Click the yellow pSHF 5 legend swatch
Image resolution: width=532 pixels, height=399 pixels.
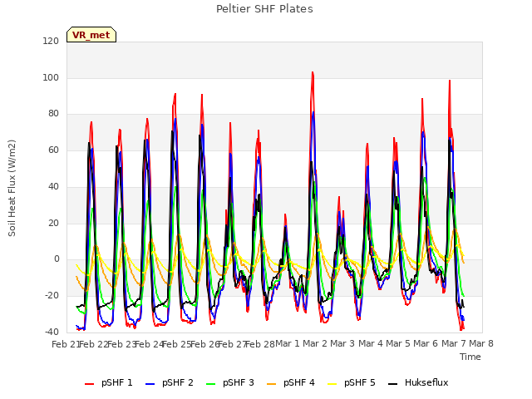click(332, 384)
